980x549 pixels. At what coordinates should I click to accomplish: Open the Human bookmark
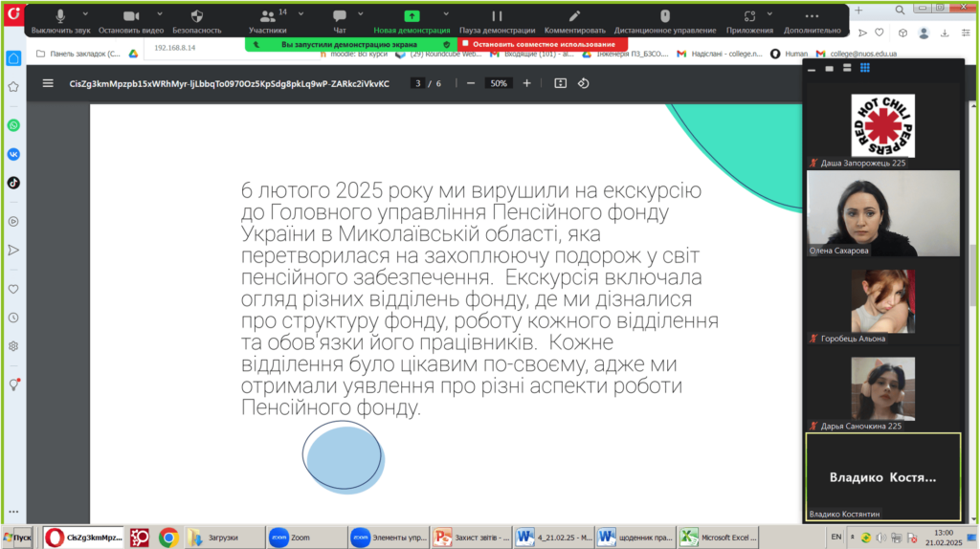click(x=790, y=54)
